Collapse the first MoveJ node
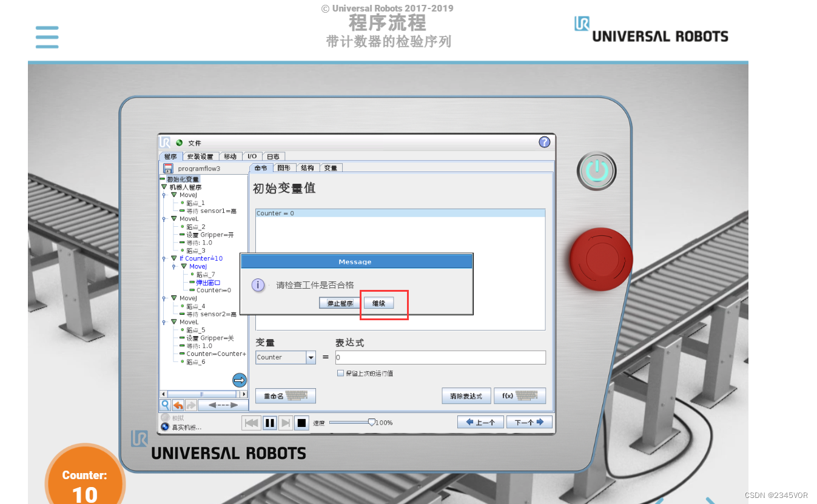The width and height of the screenshot is (817, 504). pos(174,195)
